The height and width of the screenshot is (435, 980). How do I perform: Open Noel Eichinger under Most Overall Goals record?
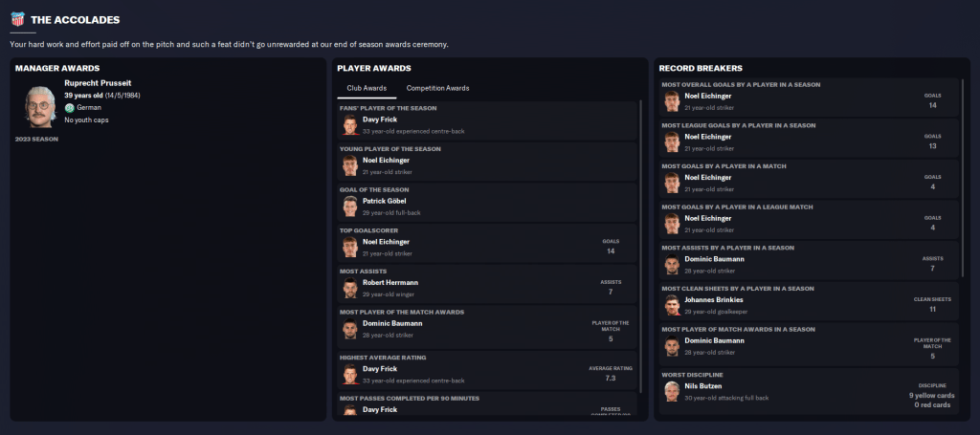click(x=708, y=96)
